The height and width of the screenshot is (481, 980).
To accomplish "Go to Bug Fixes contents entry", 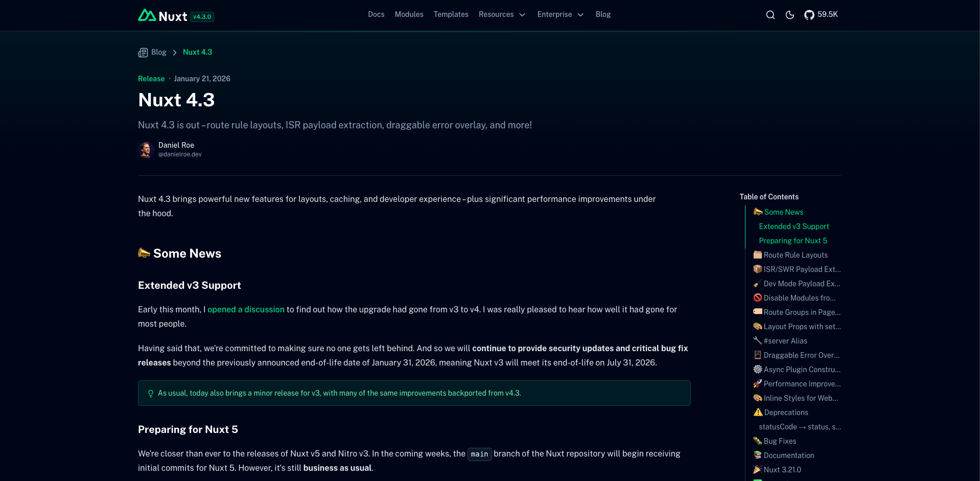I will 780,441.
